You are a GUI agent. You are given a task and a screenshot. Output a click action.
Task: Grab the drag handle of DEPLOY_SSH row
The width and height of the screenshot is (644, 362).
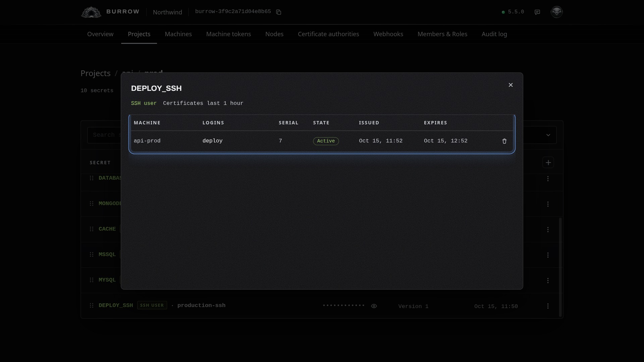coord(92,305)
